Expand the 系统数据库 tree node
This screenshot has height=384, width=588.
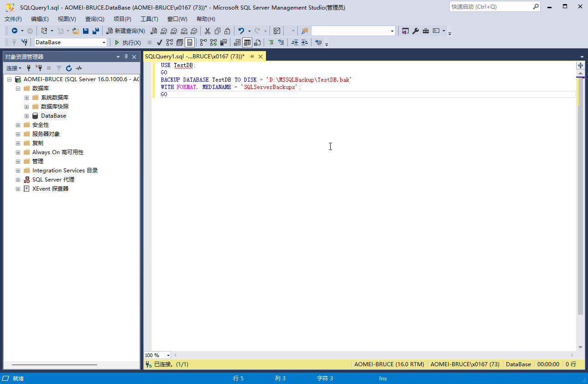[x=26, y=98]
